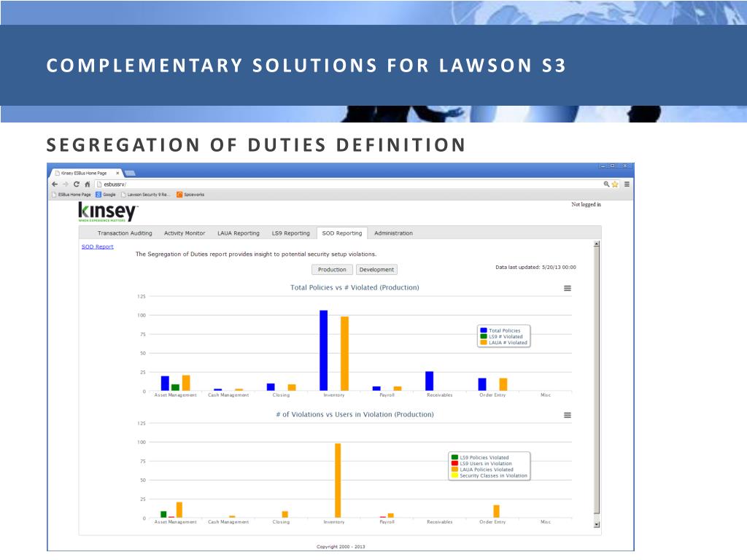Reload the page with the refresh icon
This screenshot has height=560, width=747.
(76, 184)
